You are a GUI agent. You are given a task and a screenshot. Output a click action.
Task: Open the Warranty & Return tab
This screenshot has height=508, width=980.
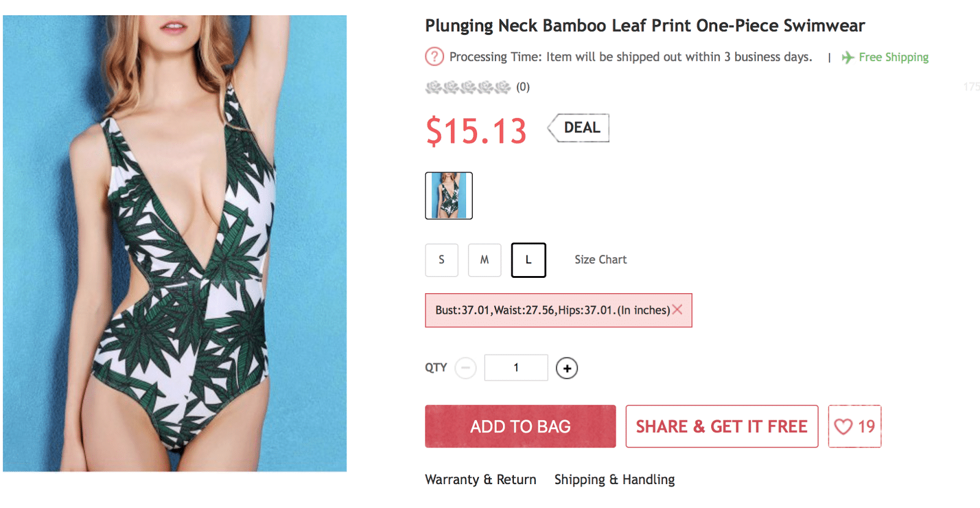[x=481, y=479]
